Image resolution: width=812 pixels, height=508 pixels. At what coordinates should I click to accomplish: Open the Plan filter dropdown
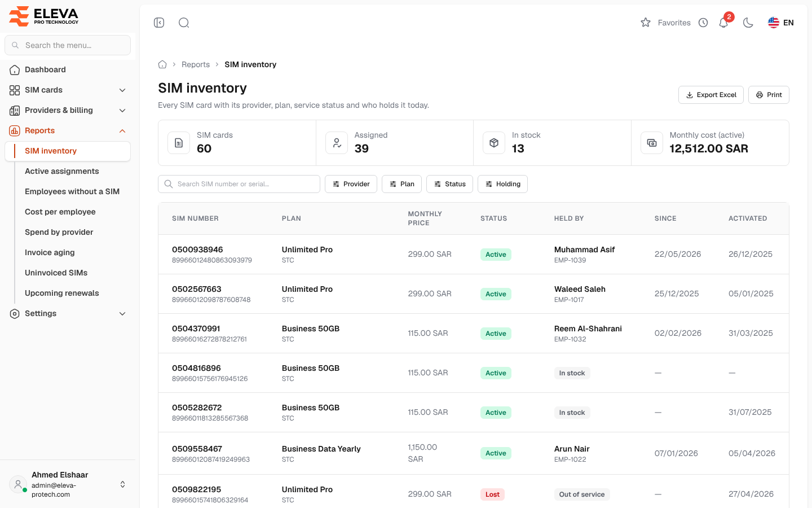click(401, 184)
